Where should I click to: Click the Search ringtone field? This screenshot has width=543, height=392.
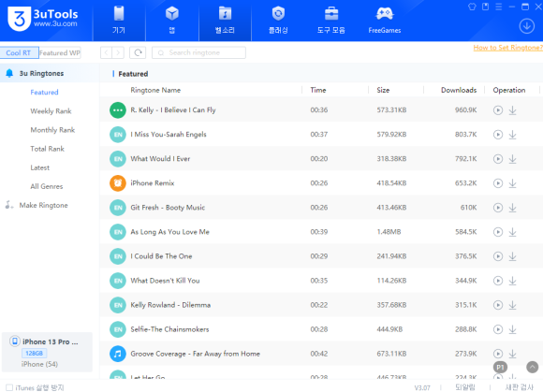coord(198,52)
